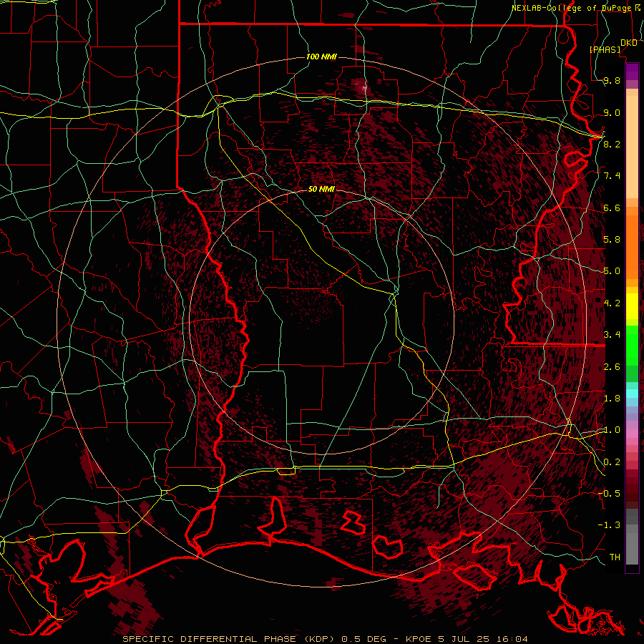The height and width of the screenshot is (644, 644).
Task: Pick the orange segment of the color scale
Action: (x=632, y=248)
